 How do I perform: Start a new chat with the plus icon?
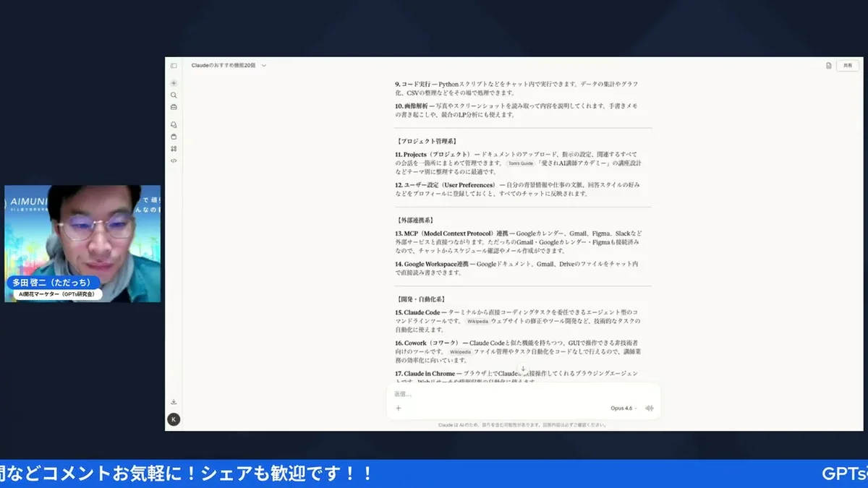tap(174, 83)
